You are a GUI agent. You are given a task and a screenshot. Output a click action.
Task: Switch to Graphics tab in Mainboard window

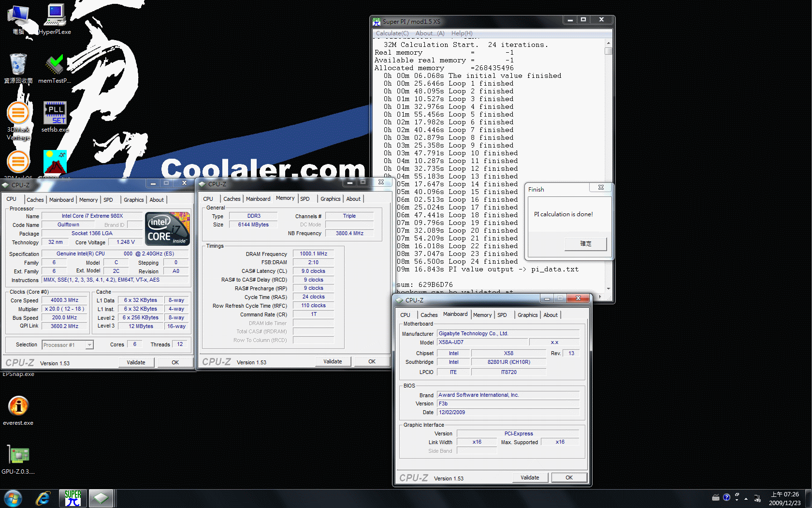click(527, 315)
